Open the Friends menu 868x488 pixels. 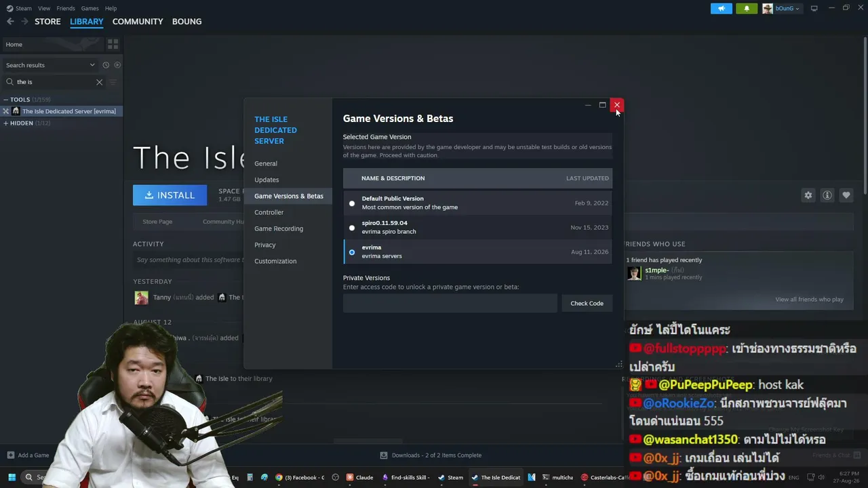66,8
